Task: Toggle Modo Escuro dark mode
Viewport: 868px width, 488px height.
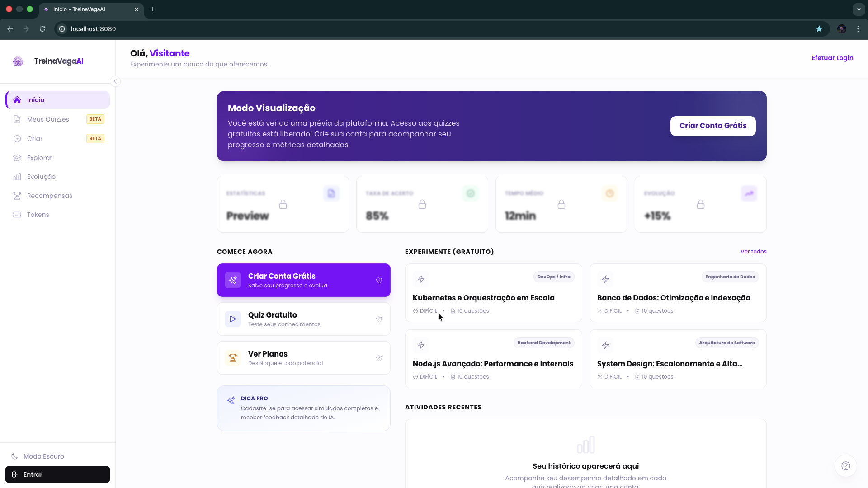Action: [44, 456]
